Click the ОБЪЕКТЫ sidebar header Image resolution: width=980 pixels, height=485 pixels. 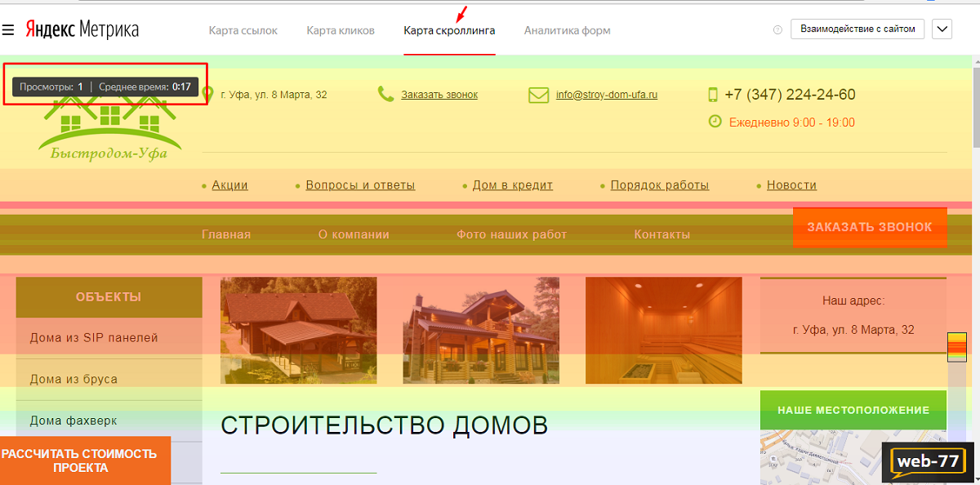(109, 297)
